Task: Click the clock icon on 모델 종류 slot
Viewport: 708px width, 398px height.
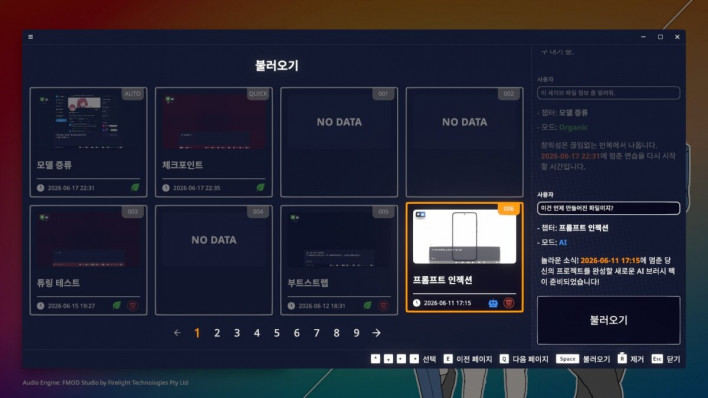Action: (41, 188)
